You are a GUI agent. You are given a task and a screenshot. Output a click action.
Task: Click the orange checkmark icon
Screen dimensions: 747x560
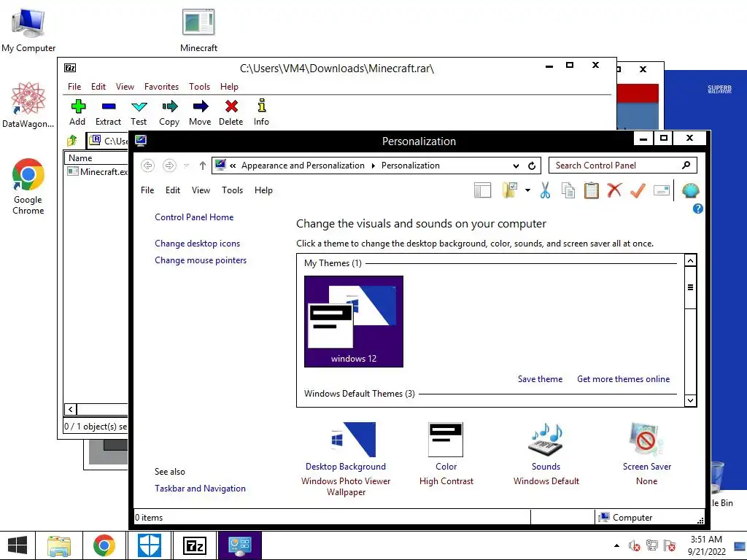[638, 190]
